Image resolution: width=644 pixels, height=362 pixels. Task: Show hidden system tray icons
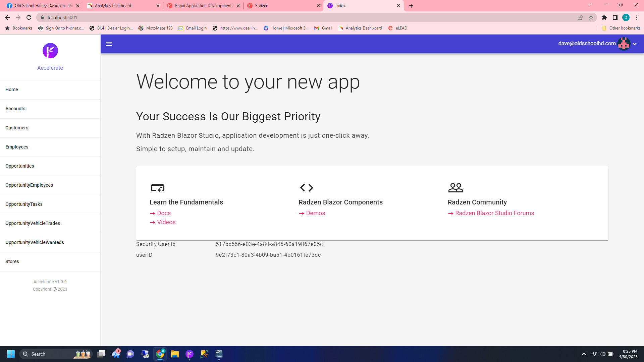(584, 354)
